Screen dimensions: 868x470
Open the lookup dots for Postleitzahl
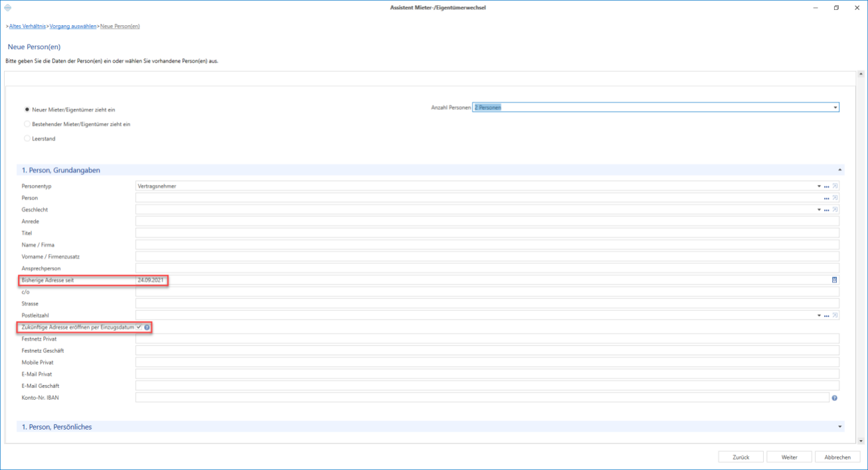[827, 316]
